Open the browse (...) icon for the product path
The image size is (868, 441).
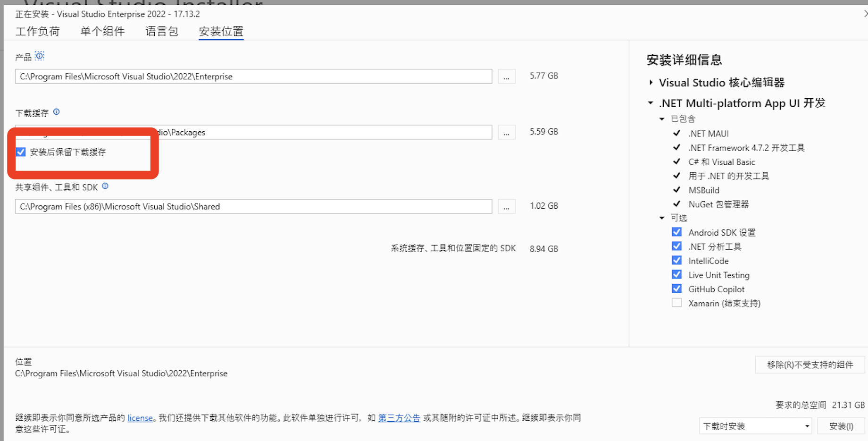pos(506,76)
